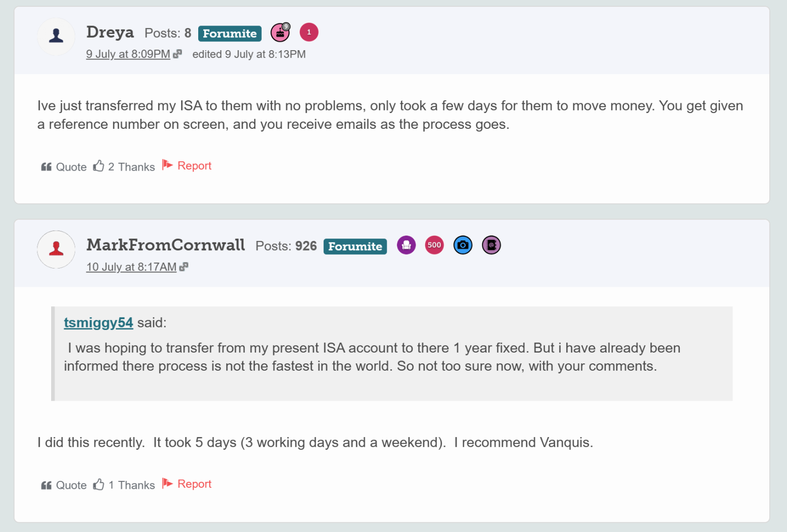Click MarkFromCornwall's dark notebook badge
787x532 pixels.
[x=491, y=245]
